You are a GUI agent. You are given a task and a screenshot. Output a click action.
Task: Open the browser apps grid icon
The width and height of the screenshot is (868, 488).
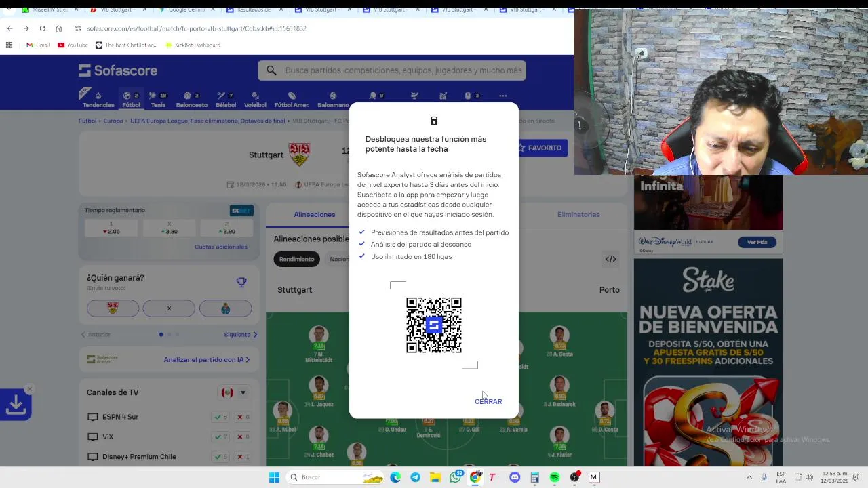click(9, 45)
